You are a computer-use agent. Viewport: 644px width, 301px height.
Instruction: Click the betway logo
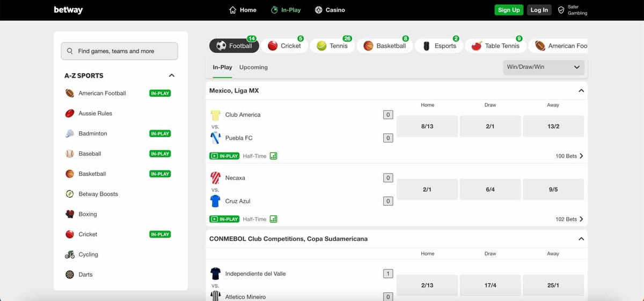(x=68, y=10)
